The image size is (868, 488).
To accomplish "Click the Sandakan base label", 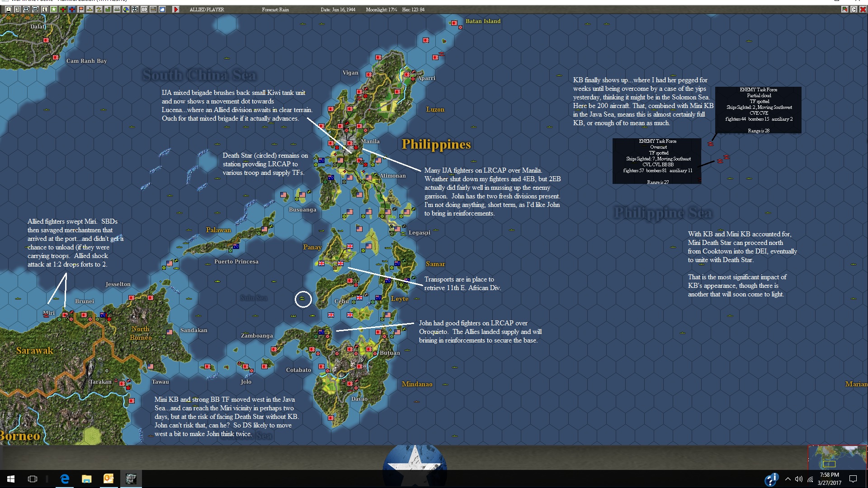I will pos(194,330).
